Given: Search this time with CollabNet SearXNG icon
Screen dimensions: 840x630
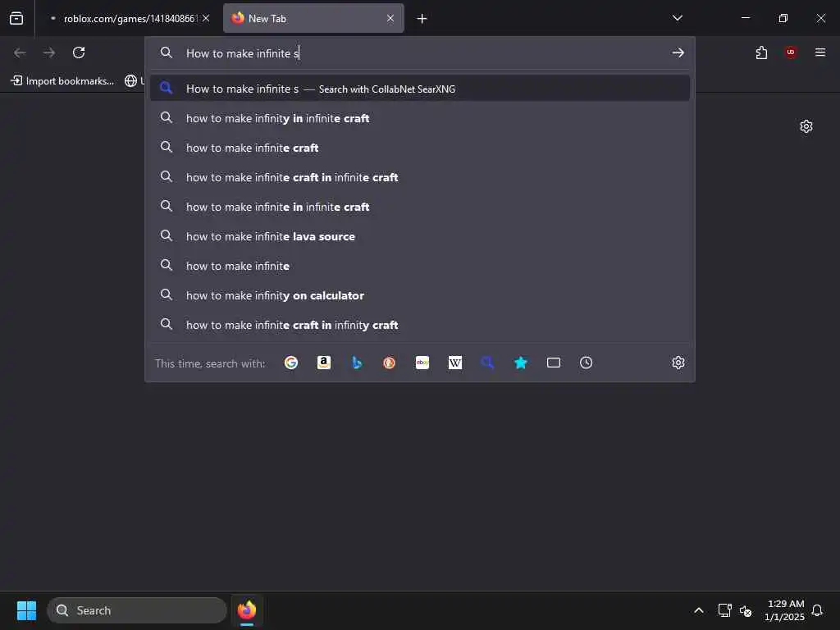Looking at the screenshot, I should tap(487, 363).
